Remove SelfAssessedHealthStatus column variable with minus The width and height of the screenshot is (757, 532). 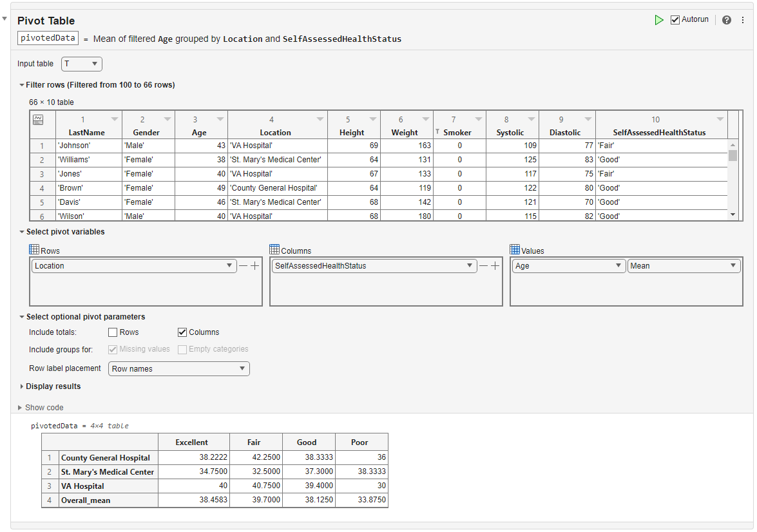click(x=483, y=266)
